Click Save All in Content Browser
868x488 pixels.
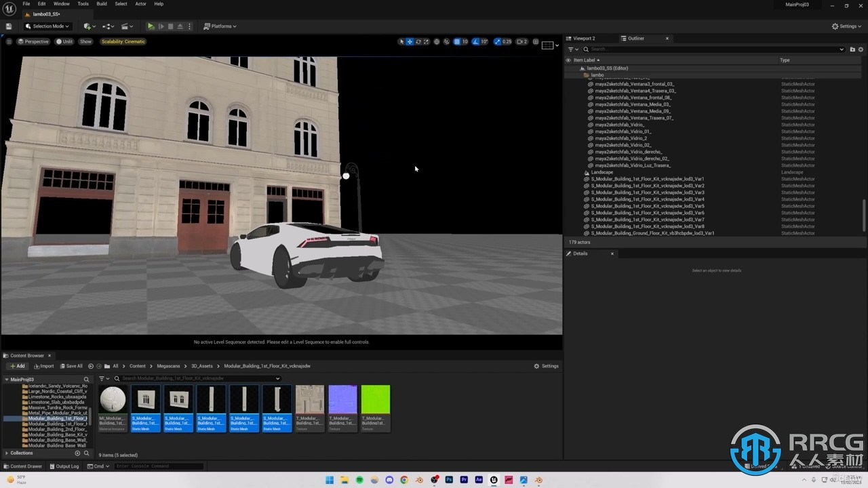click(x=71, y=366)
